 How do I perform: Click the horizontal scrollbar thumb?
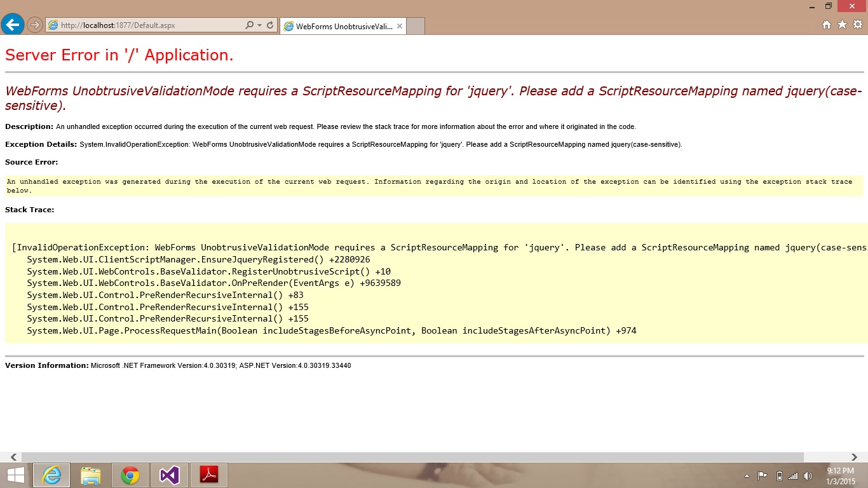pyautogui.click(x=412, y=457)
